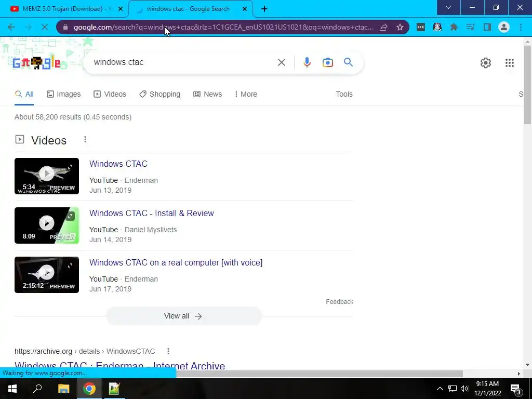532x399 pixels.
Task: Bookmark this page with the star icon
Action: coord(400,27)
